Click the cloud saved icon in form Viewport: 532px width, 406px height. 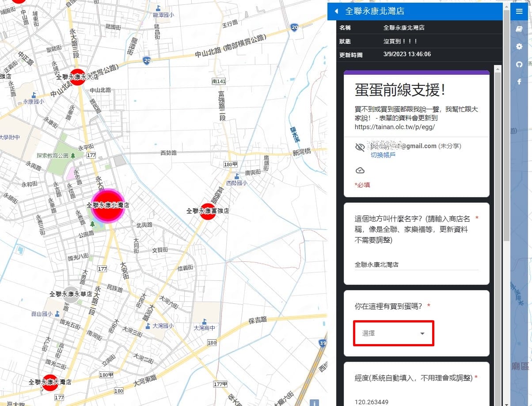pos(360,170)
